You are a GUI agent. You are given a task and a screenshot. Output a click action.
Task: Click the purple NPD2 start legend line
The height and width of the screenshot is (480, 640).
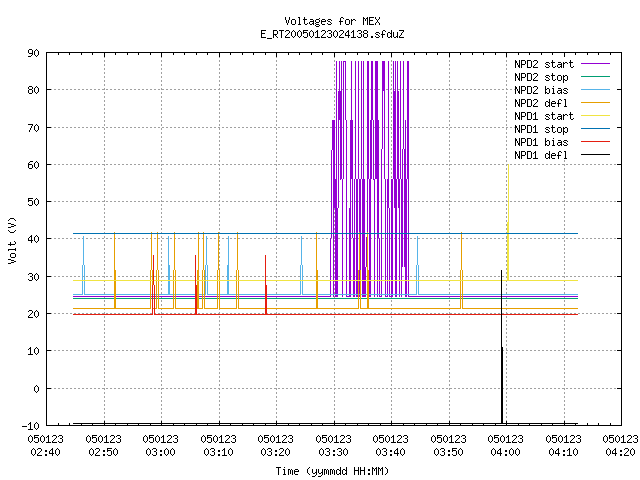click(x=595, y=64)
